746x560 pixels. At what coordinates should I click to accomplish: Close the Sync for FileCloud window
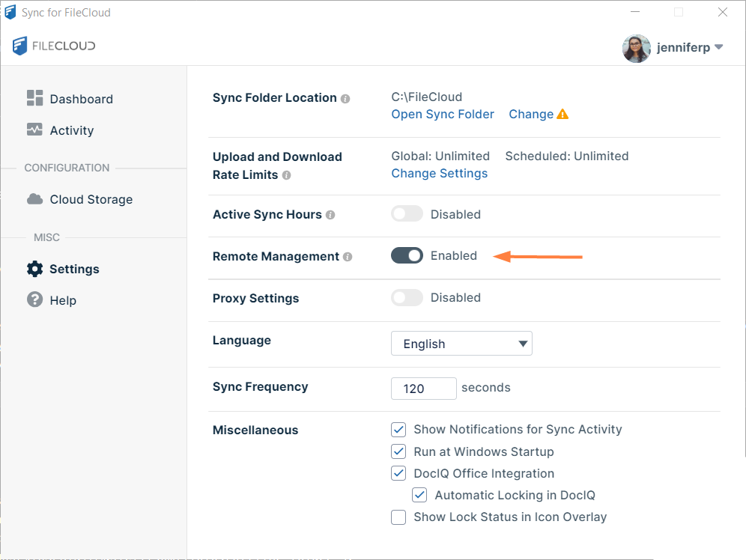(723, 12)
